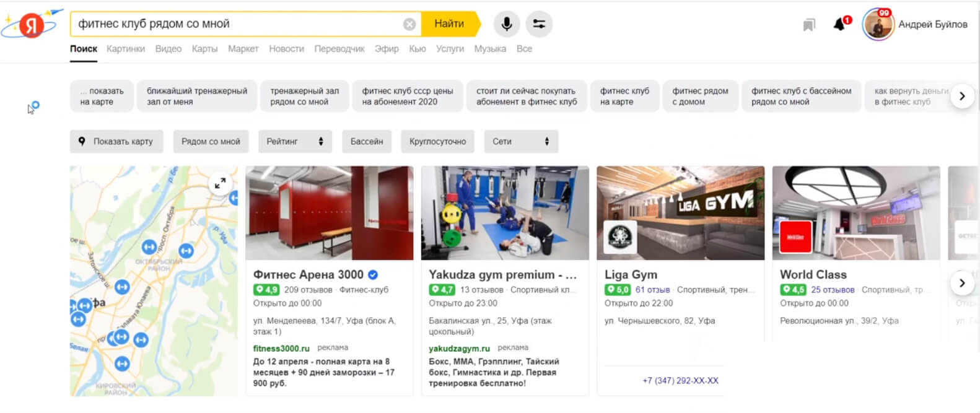The width and height of the screenshot is (980, 413).
Task: Switch to the Видео tab
Action: click(x=168, y=49)
